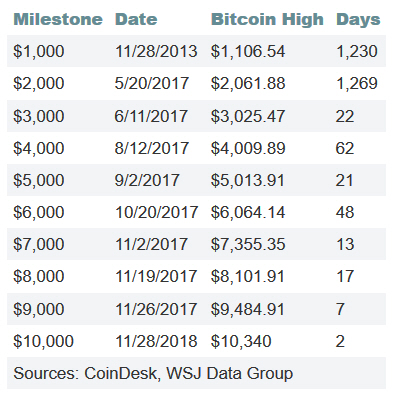Select the date 11/28/2018
The image size is (408, 397).
(156, 341)
